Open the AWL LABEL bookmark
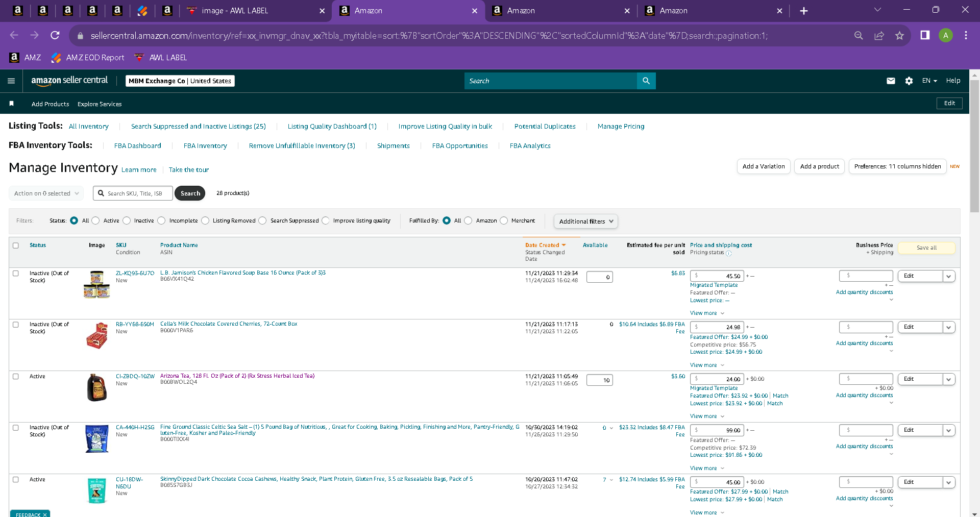This screenshot has width=980, height=517. click(161, 58)
